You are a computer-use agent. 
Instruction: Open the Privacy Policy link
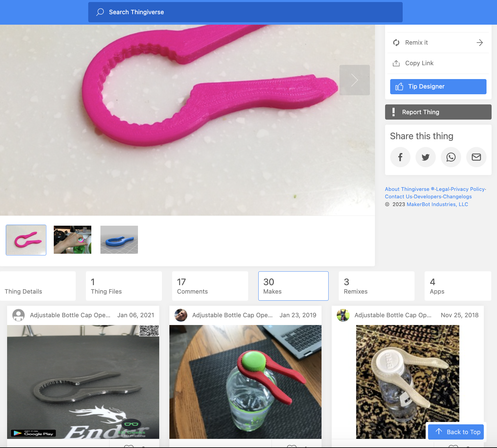pos(468,189)
